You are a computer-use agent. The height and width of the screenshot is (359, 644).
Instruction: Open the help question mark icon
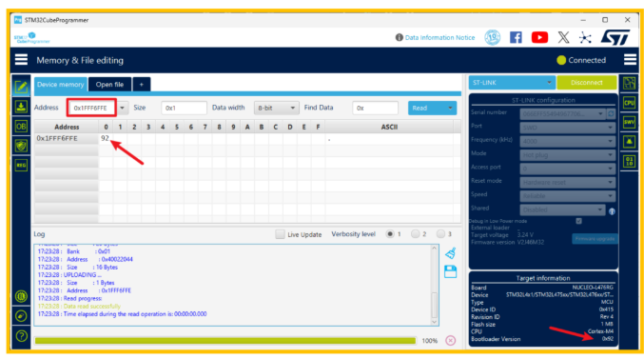(x=21, y=336)
